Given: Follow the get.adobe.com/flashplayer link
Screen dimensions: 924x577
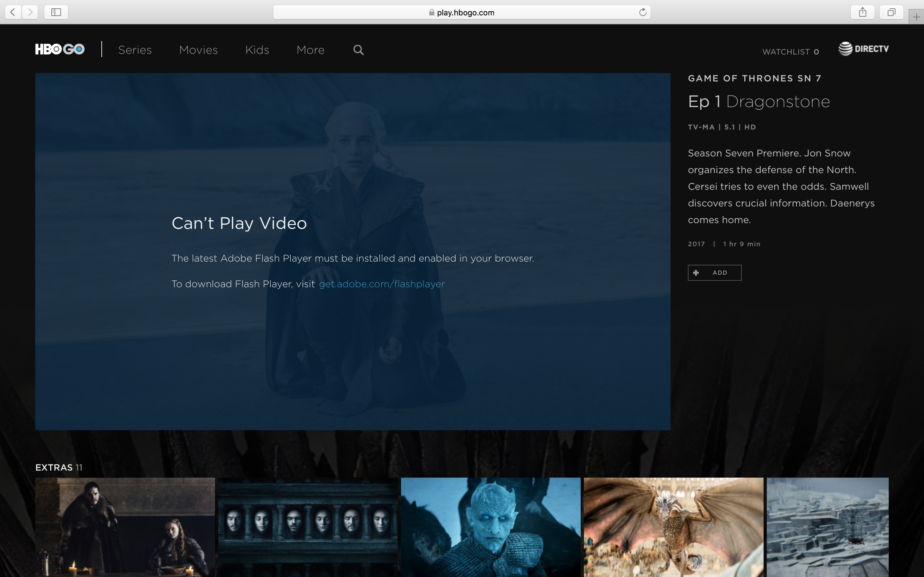Looking at the screenshot, I should click(x=381, y=284).
